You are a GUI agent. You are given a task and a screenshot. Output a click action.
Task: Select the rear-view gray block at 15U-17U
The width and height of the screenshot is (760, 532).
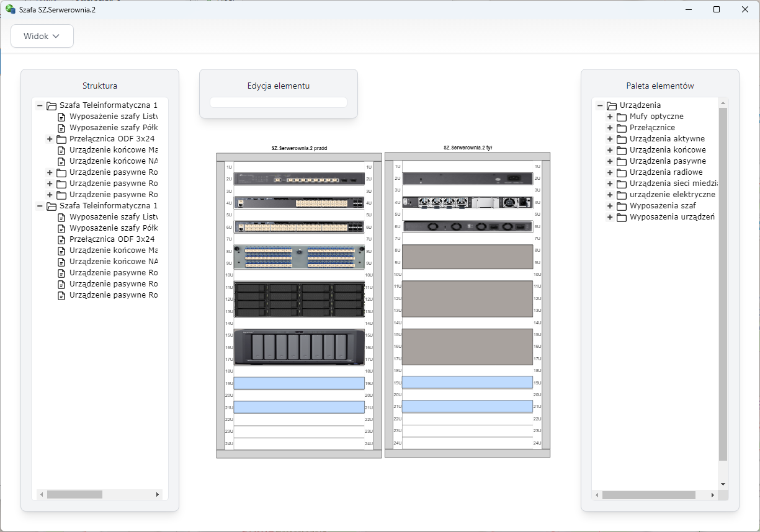tap(467, 346)
